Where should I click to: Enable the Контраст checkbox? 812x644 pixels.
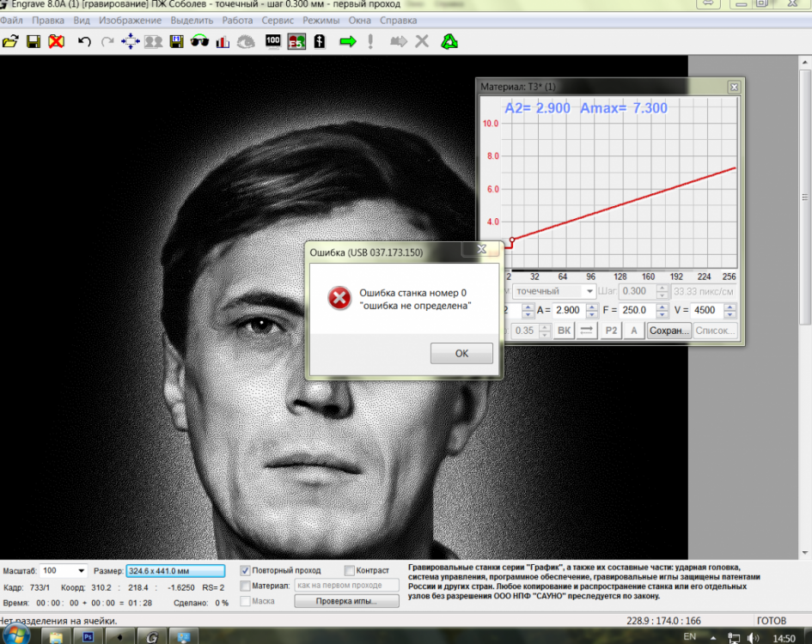[350, 570]
